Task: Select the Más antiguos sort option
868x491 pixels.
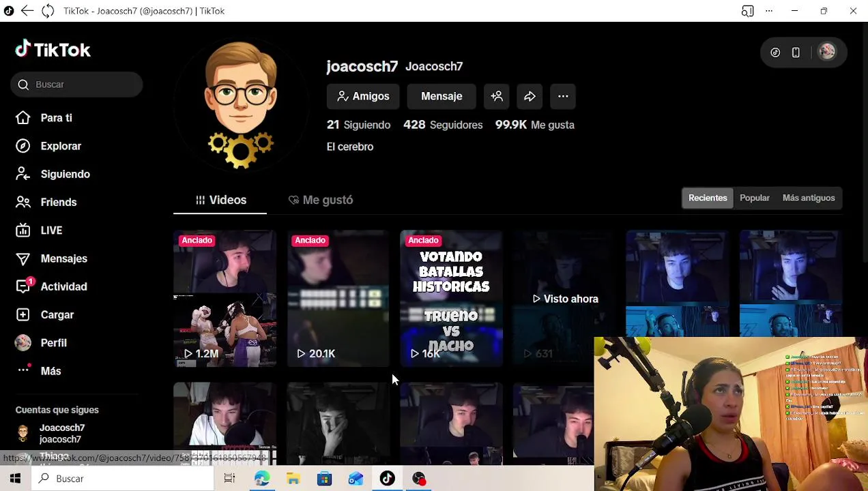Action: [x=809, y=198]
